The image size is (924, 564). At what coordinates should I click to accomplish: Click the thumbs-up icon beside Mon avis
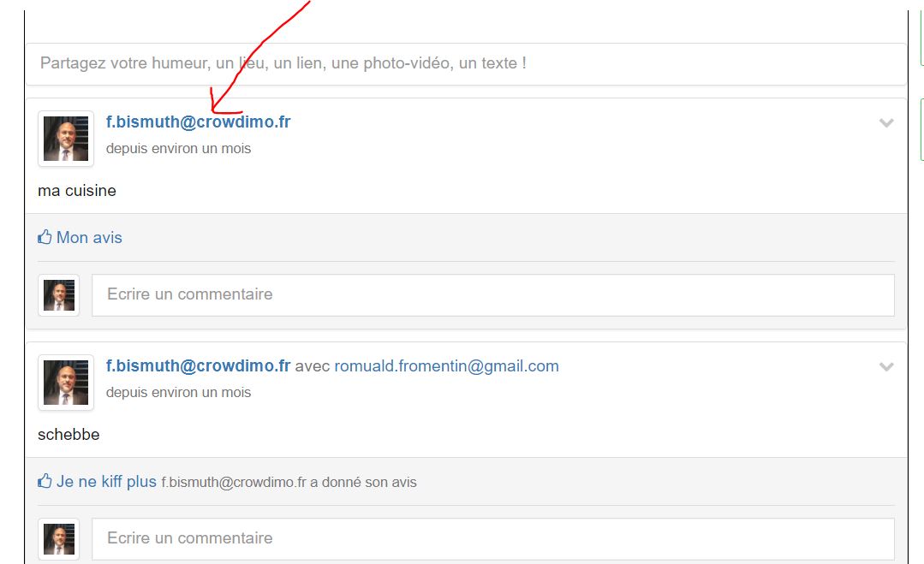coord(45,237)
